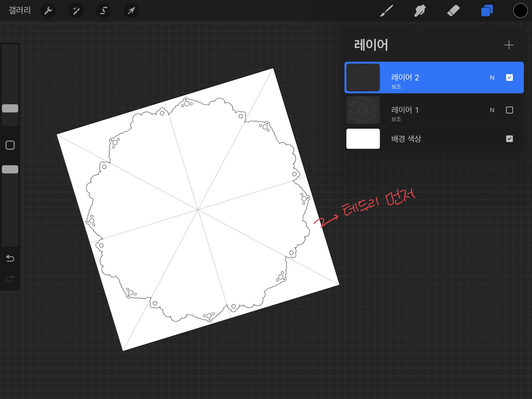The image size is (532, 399).
Task: Close the Layers panel icon
Action: tap(487, 11)
